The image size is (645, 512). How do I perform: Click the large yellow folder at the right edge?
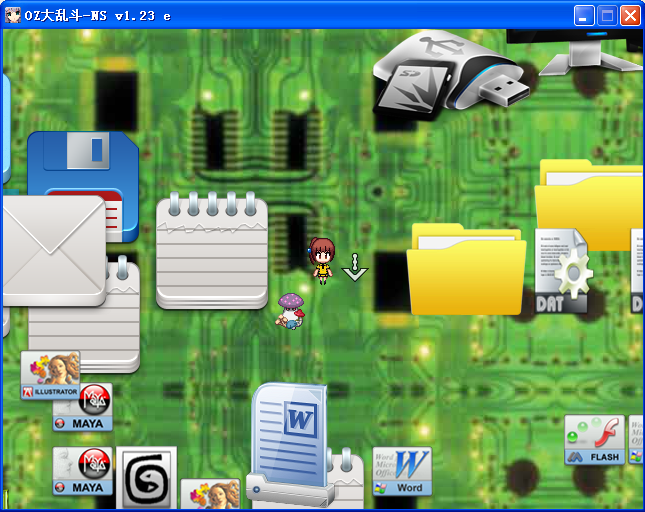click(589, 205)
